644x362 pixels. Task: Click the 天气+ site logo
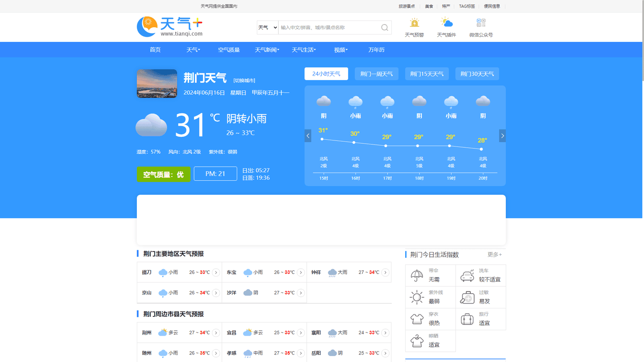point(170,27)
